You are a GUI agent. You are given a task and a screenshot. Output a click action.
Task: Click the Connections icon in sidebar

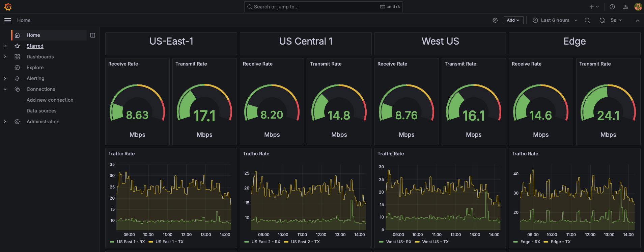(17, 89)
